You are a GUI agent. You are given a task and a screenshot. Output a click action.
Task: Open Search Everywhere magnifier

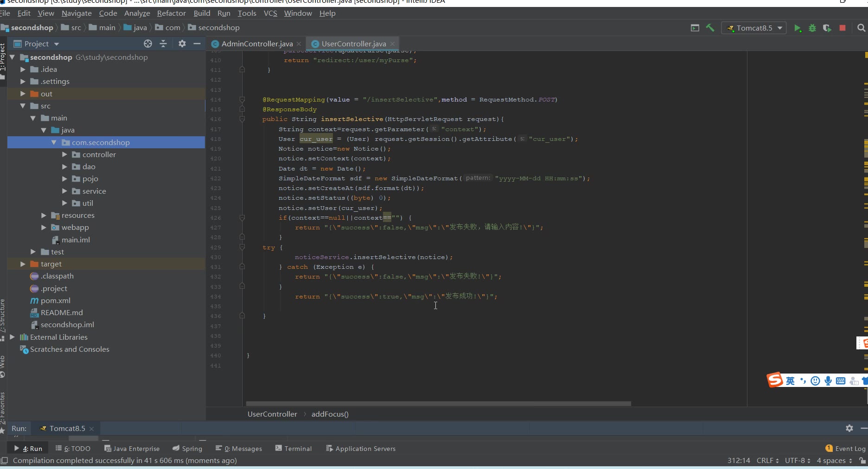[x=861, y=28]
